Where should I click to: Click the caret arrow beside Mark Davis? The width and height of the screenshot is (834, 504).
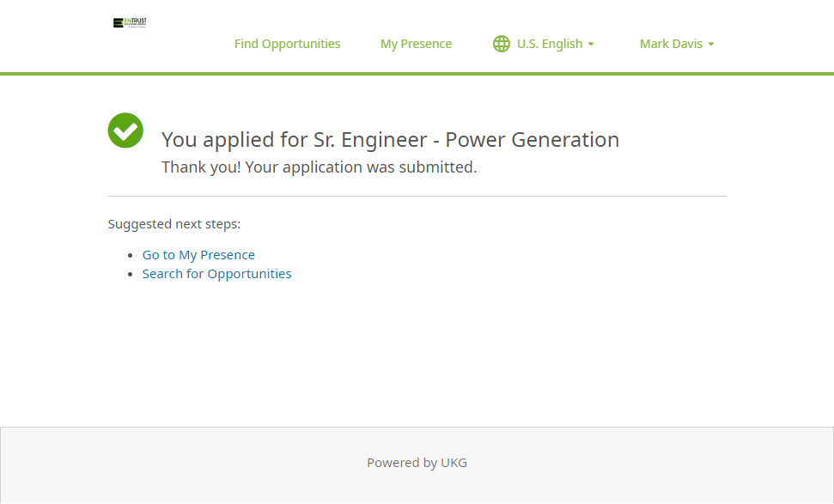711,45
